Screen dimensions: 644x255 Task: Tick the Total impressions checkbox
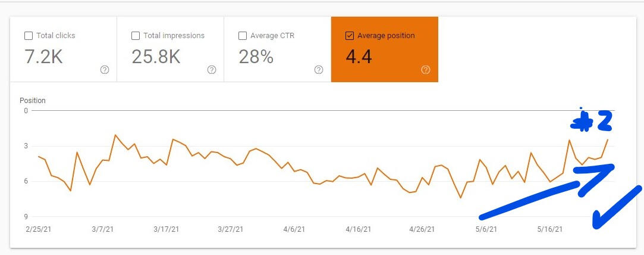[136, 36]
